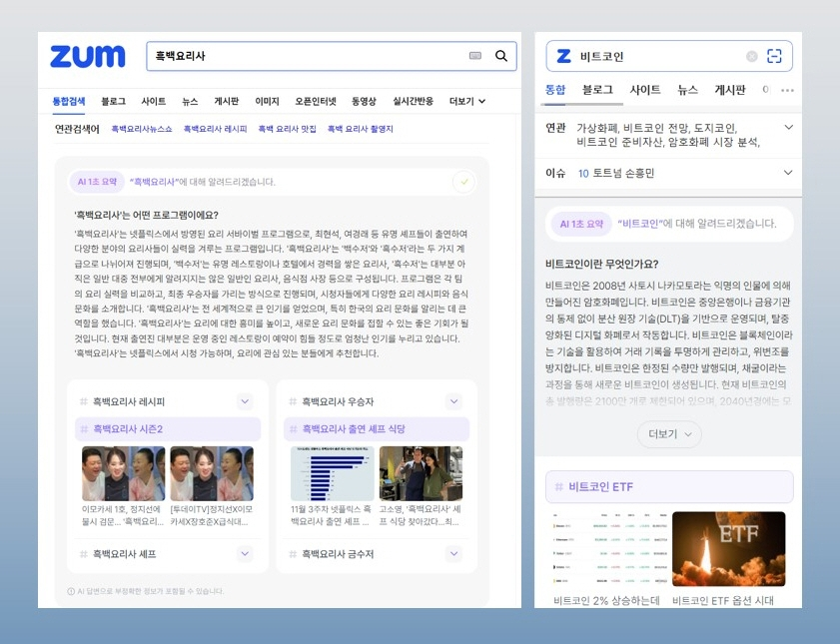Click the keyboard icon inside the search bar

pyautogui.click(x=473, y=57)
